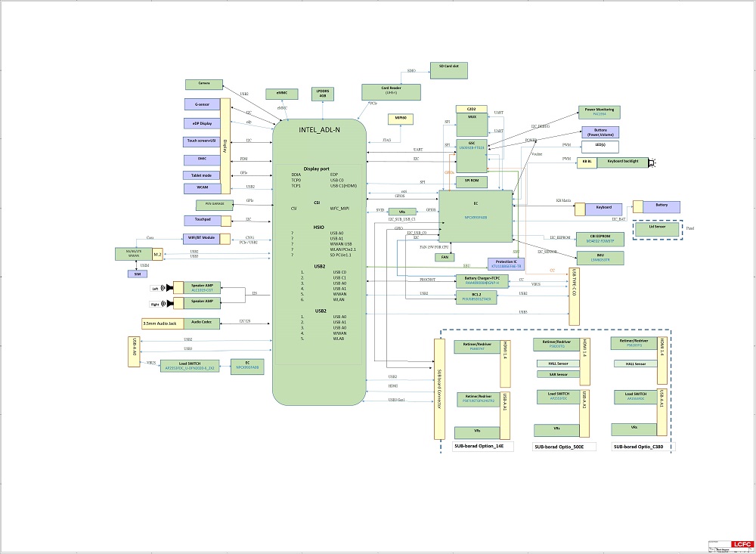The width and height of the screenshot is (756, 554).
Task: Select the BC1.2 block
Action: 476,297
